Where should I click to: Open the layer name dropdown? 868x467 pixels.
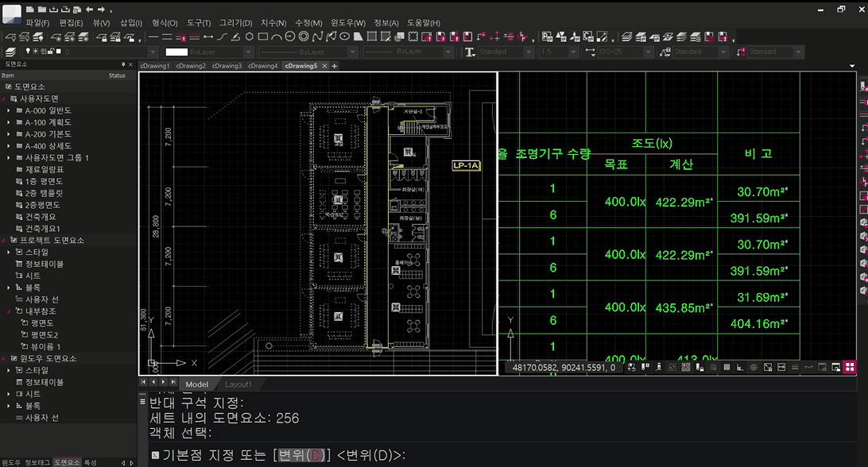(153, 52)
